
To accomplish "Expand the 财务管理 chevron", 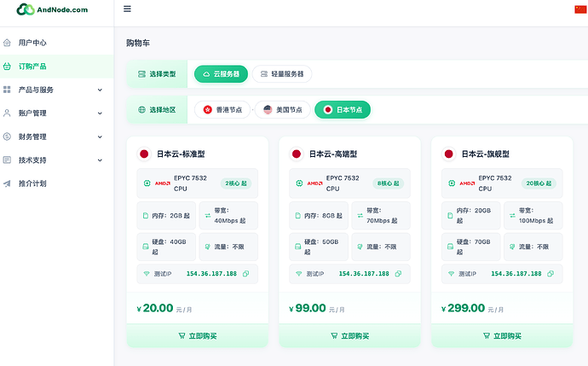I will (100, 137).
